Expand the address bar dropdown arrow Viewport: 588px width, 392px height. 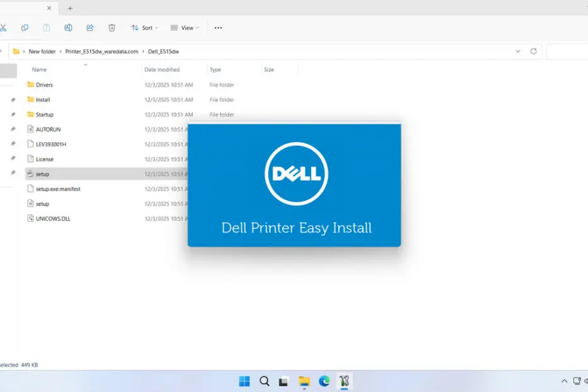518,51
